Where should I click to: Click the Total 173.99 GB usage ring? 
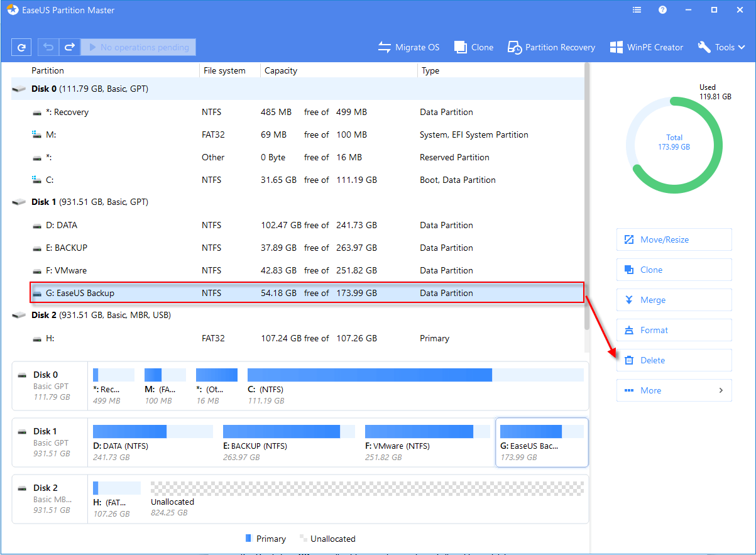tap(674, 145)
